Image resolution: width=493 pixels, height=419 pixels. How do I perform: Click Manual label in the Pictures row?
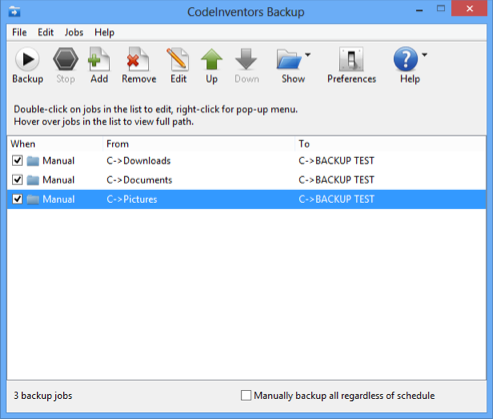tap(58, 199)
